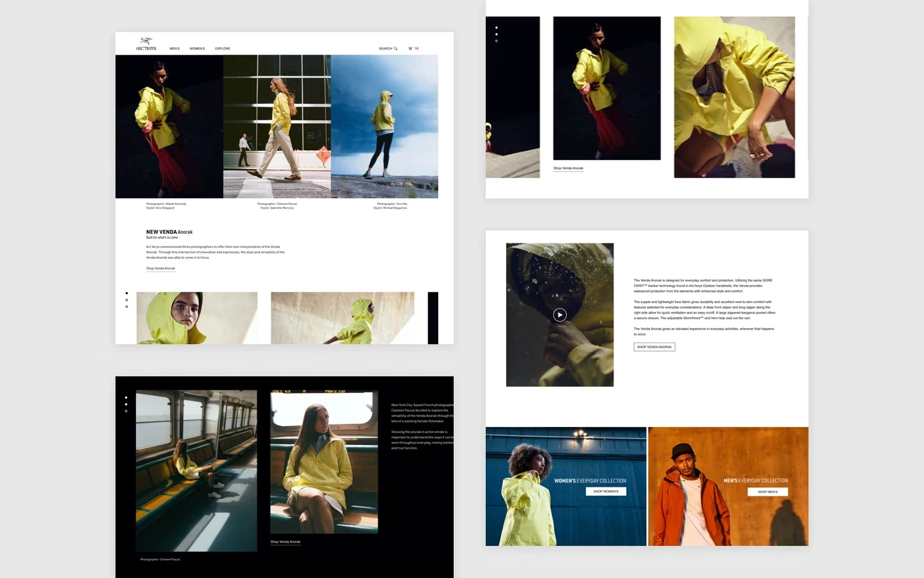Select the top dot on the black ferry panel
Screen dimensions: 924x578
[126, 398]
